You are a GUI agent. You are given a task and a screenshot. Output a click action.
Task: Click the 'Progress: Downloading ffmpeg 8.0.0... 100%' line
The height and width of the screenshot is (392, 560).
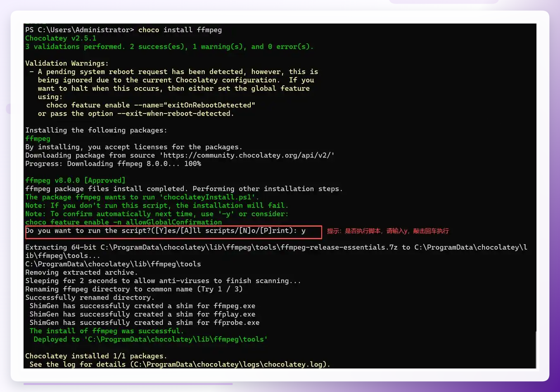113,164
